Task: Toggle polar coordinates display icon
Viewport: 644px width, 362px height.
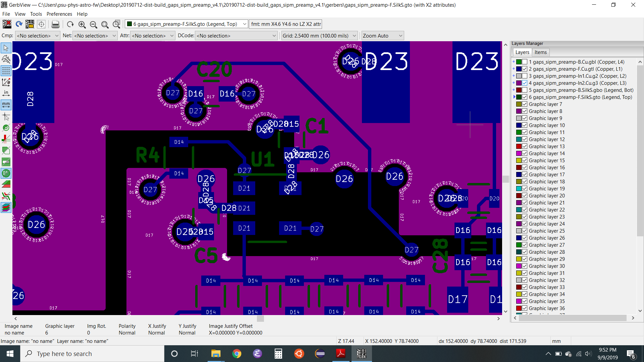Action: 6,82
